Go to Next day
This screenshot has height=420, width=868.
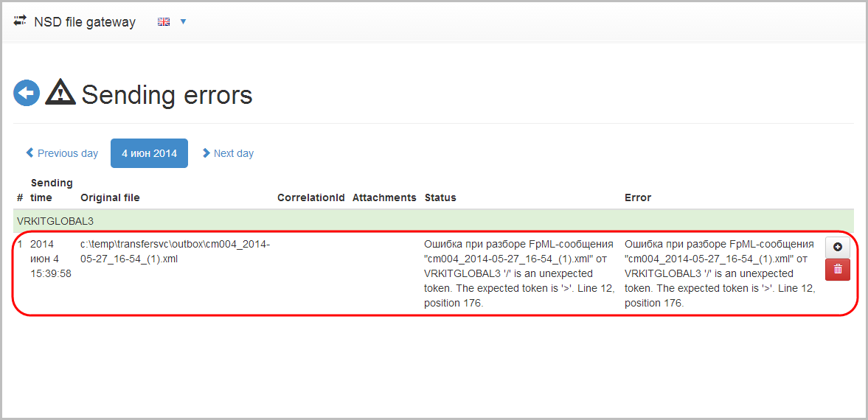228,153
